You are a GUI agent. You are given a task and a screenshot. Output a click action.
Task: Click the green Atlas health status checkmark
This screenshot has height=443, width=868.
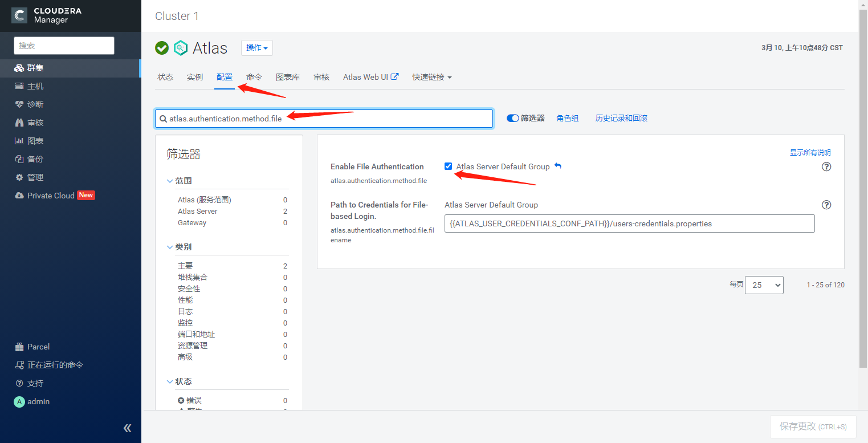point(162,48)
